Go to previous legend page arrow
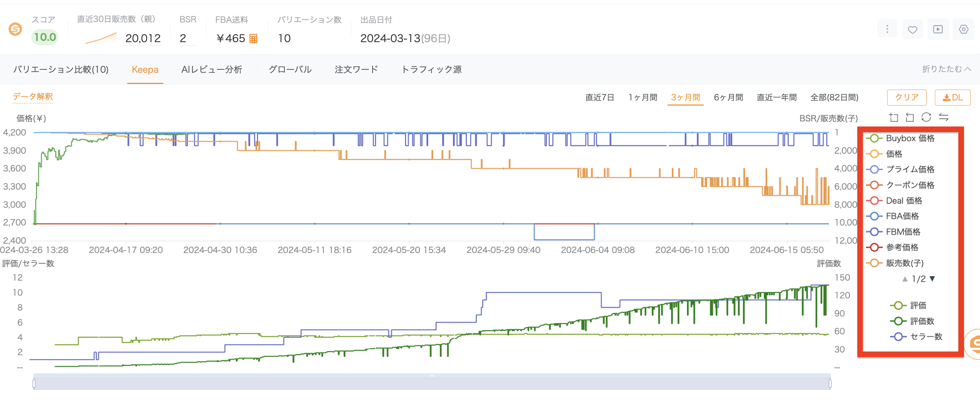This screenshot has height=400, width=980. tap(905, 279)
